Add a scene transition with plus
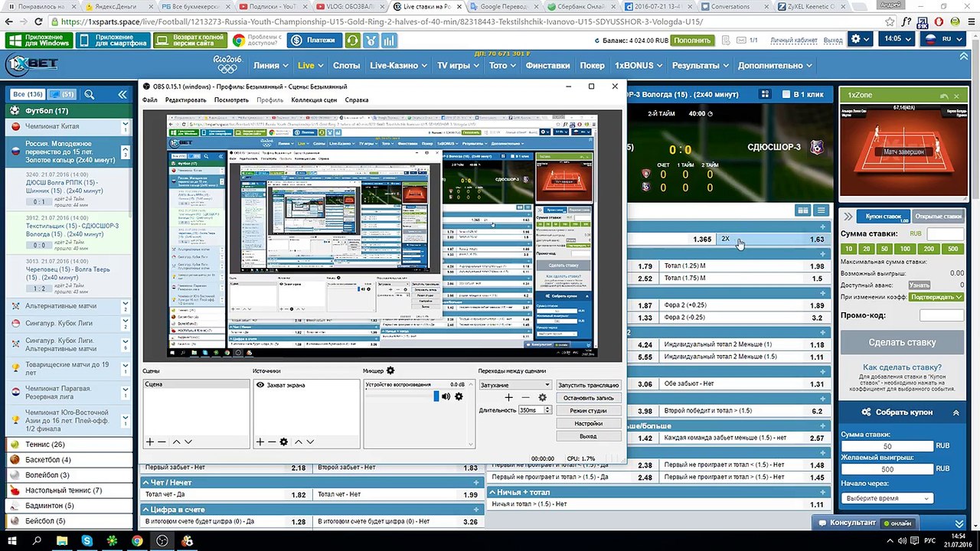 (x=508, y=397)
